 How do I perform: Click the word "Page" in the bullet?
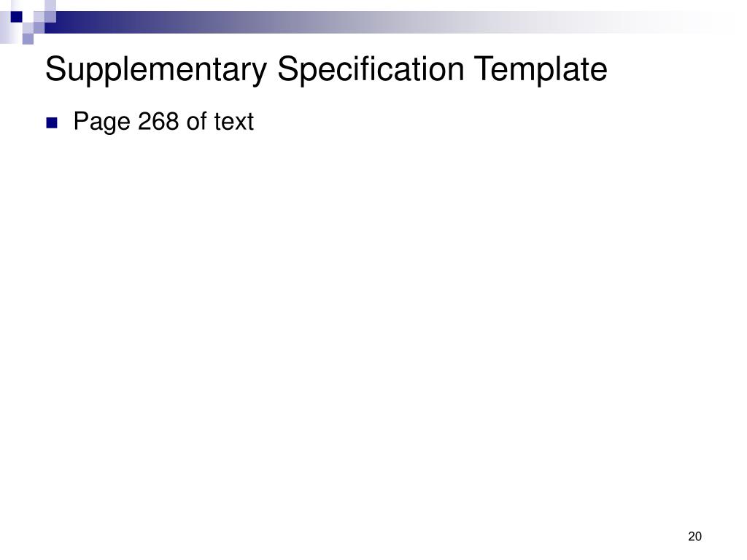[101, 122]
